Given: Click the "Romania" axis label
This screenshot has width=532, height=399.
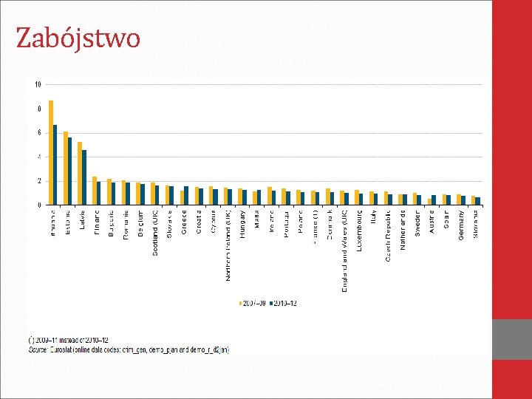Looking at the screenshot, I should tap(126, 225).
